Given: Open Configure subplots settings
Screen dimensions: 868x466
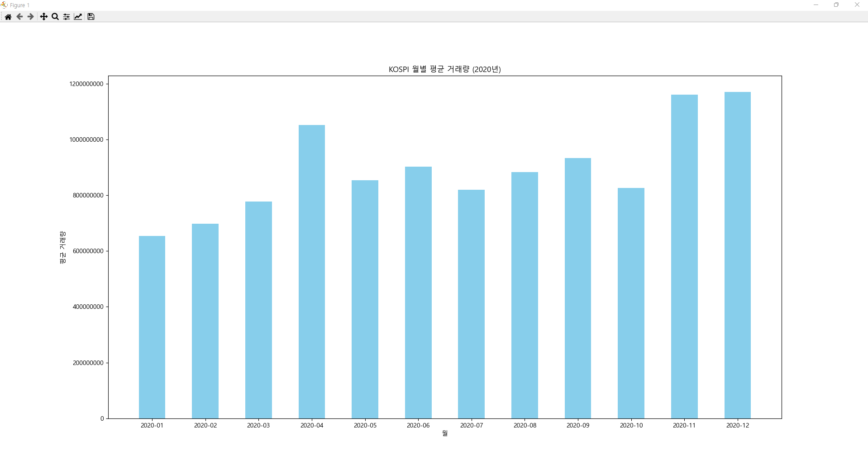Looking at the screenshot, I should (67, 17).
